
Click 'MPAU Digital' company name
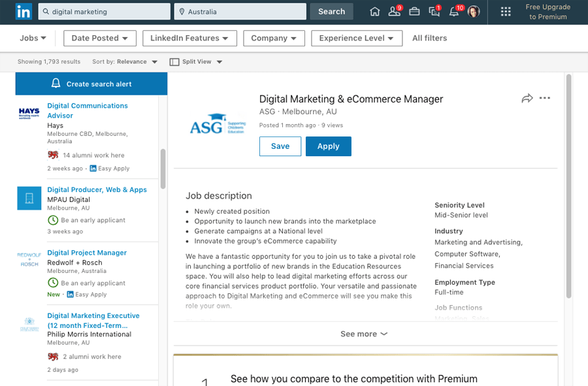(69, 200)
